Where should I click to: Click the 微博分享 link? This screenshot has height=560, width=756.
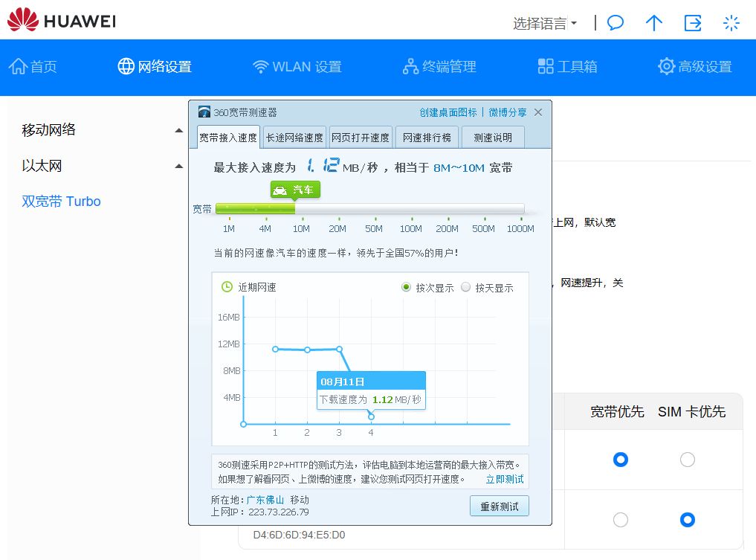click(x=508, y=112)
